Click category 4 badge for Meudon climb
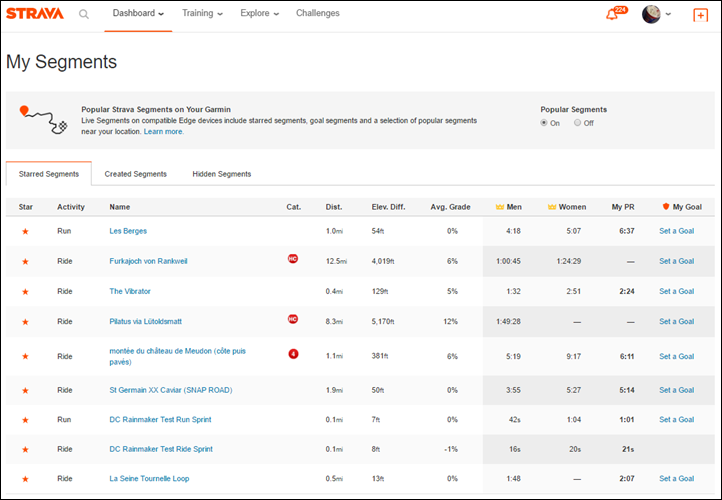This screenshot has width=722, height=500. [x=293, y=353]
